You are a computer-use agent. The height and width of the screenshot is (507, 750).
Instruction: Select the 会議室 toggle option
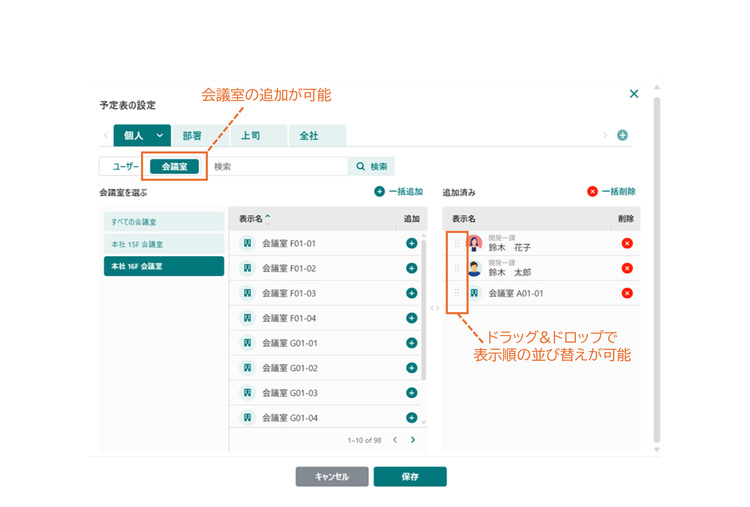(175, 166)
